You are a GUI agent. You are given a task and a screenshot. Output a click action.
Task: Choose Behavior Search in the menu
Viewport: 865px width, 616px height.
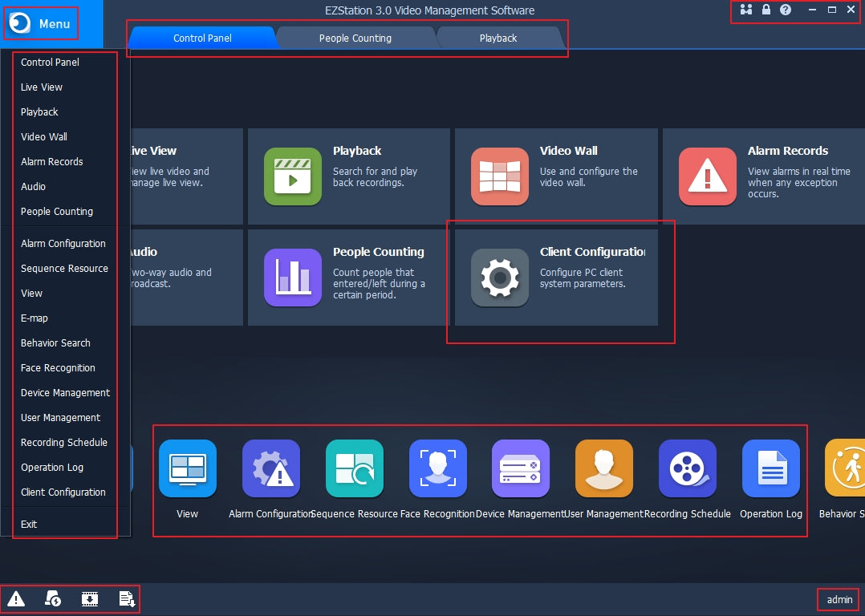tap(55, 343)
